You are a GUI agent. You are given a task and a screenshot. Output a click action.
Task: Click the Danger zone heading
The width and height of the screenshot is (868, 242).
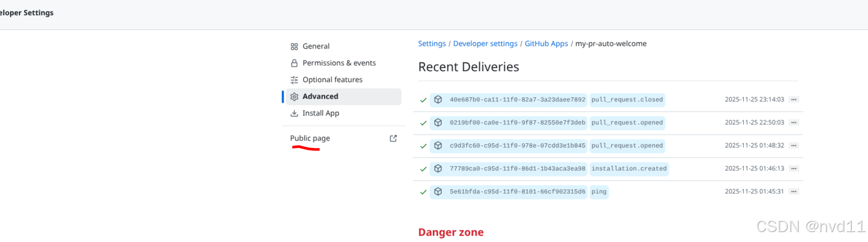coord(451,233)
